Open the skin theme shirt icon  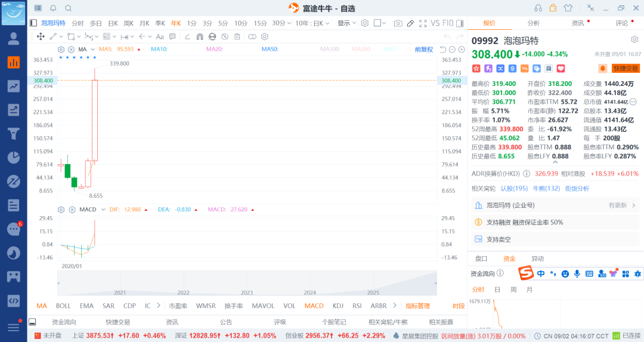[568, 8]
